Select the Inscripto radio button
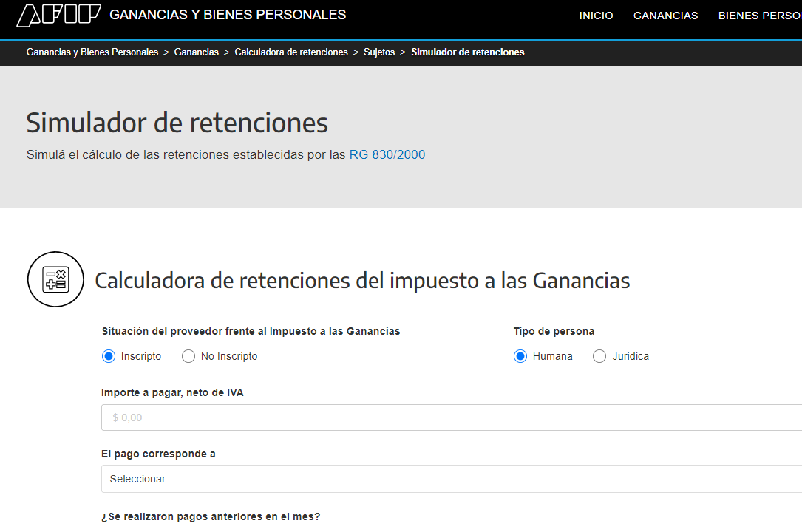 click(x=109, y=356)
